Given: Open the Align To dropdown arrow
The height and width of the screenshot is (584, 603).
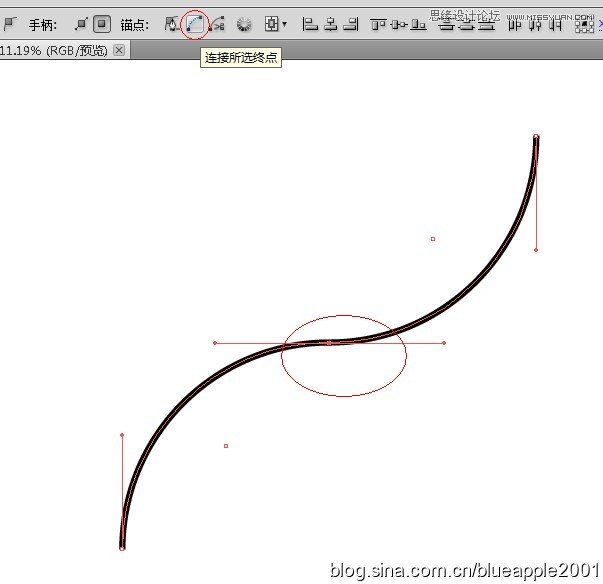Looking at the screenshot, I should (285, 24).
